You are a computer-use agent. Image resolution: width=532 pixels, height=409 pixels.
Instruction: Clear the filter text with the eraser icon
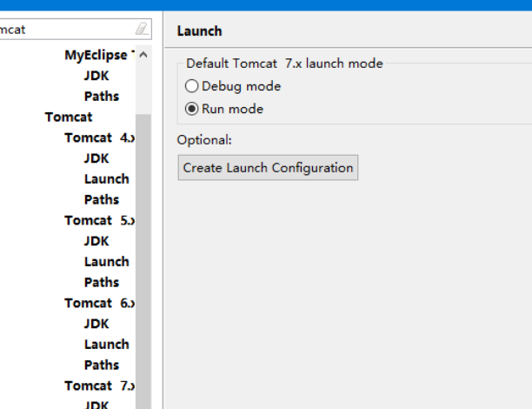(x=142, y=29)
